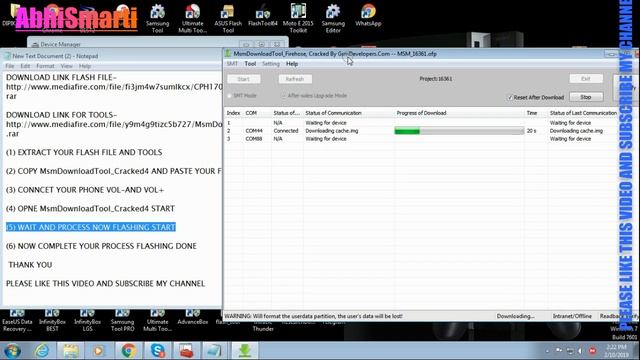Launch the ASUS Flash Tool shortcut
This screenshot has width=640, height=360.
228,18
